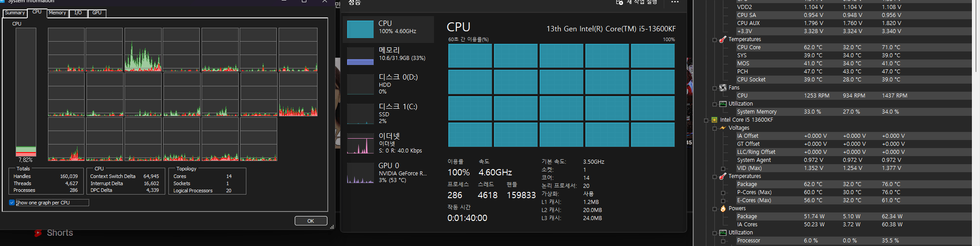
Task: Open the I/O tab
Action: point(78,13)
